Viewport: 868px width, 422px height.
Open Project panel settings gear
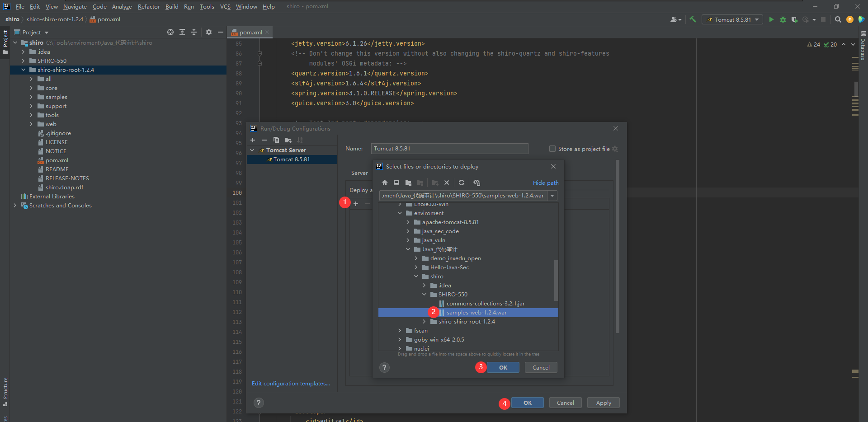coord(208,32)
